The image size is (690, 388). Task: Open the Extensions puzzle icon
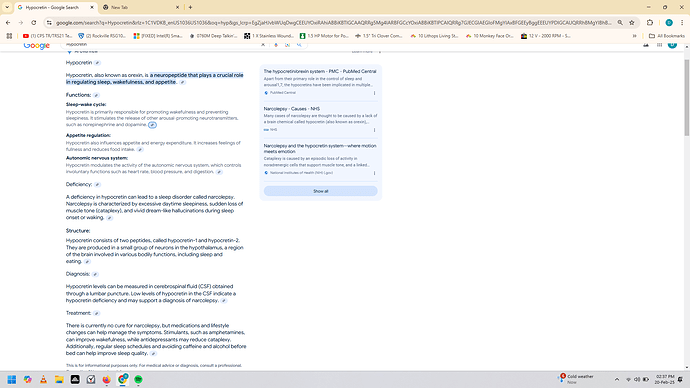(650, 22)
